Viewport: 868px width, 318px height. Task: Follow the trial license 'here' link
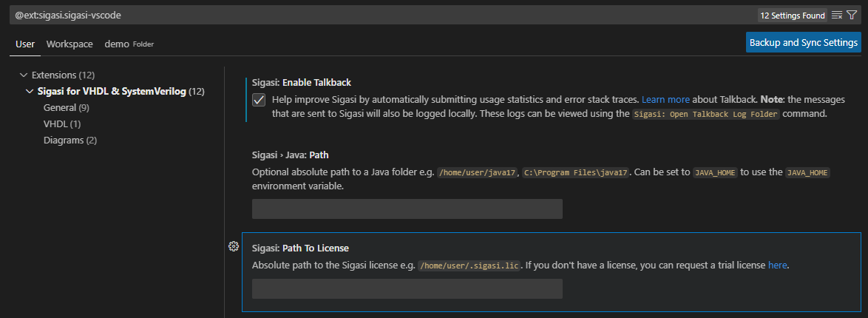777,265
